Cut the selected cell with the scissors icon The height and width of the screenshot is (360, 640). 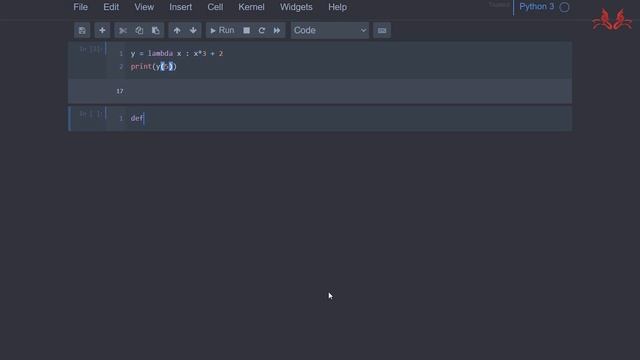point(123,31)
